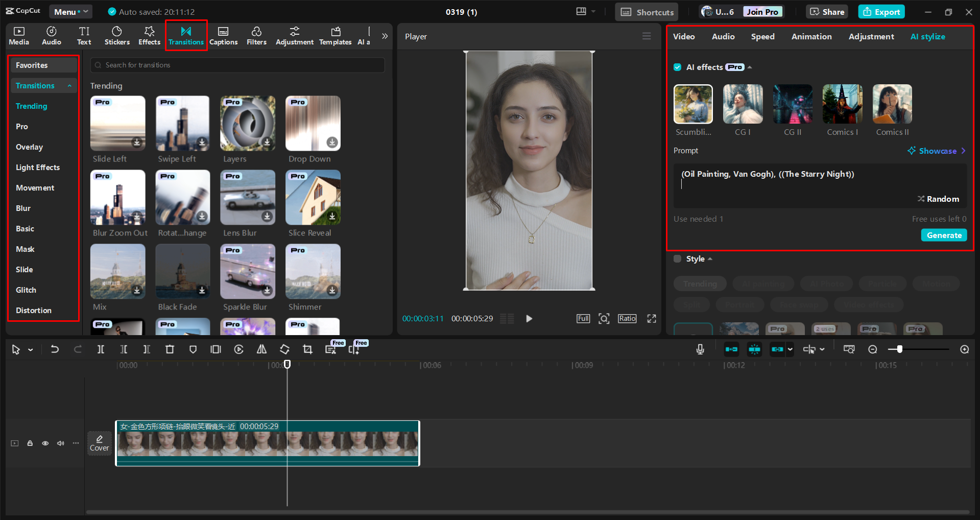Select the Crop icon above the timeline

[307, 349]
